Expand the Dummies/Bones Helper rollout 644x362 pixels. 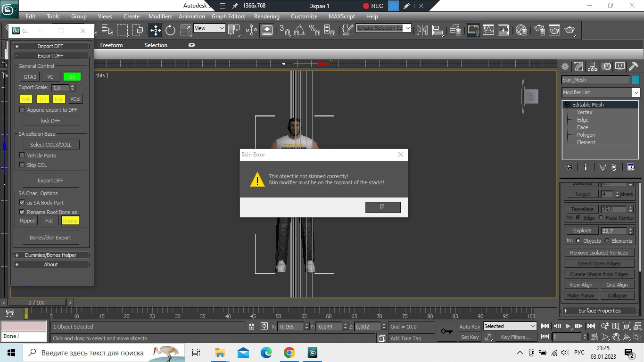point(50,255)
